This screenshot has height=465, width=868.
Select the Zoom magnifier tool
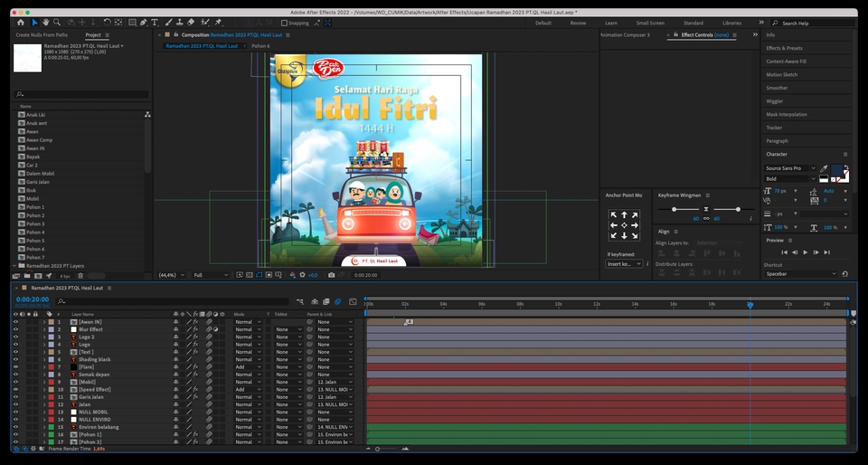pos(56,23)
